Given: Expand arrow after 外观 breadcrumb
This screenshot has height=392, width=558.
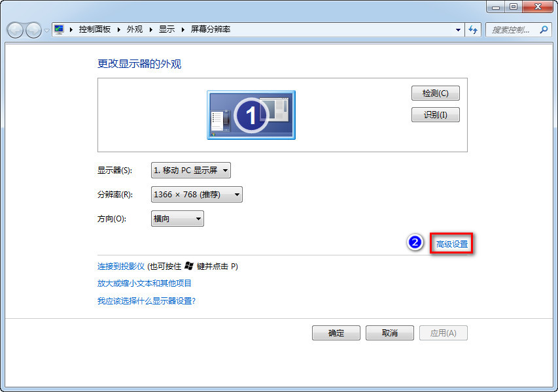Looking at the screenshot, I should point(150,30).
